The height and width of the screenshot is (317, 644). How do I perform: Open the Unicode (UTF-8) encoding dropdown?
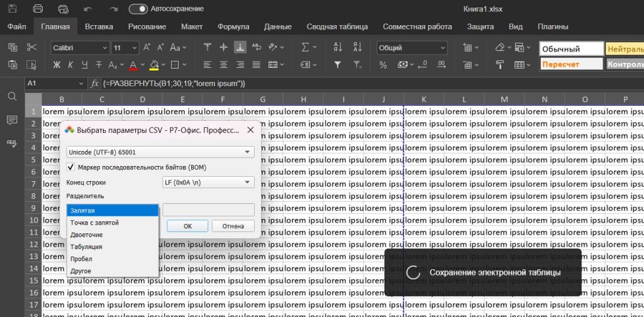(x=160, y=152)
